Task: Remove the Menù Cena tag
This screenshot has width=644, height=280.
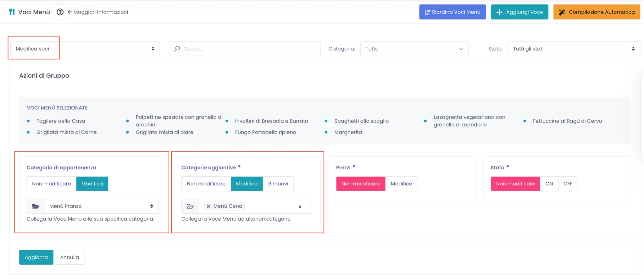Action: pos(208,206)
